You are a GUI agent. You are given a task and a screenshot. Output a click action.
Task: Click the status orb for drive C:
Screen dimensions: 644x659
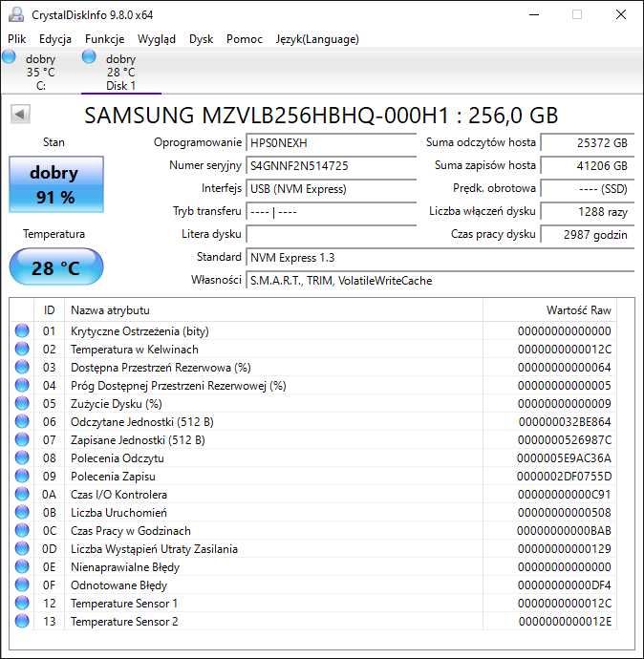click(9, 56)
